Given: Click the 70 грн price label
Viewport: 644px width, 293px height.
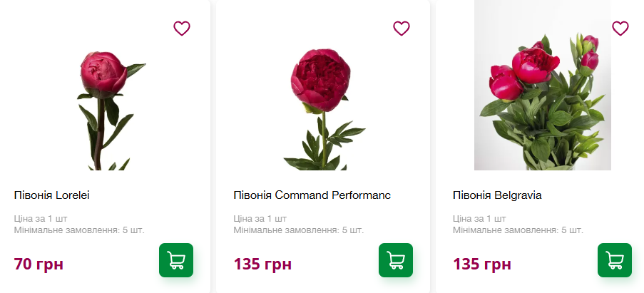Looking at the screenshot, I should 39,264.
